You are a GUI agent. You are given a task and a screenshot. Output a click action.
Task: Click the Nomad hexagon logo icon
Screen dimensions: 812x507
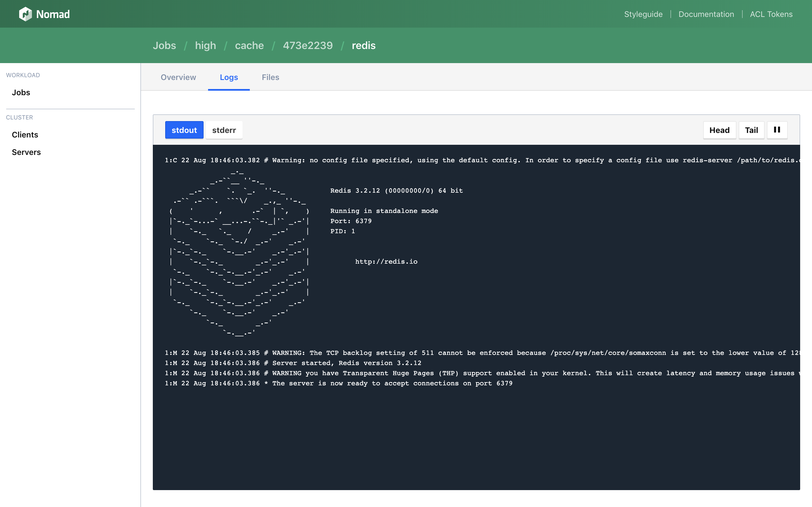(25, 14)
